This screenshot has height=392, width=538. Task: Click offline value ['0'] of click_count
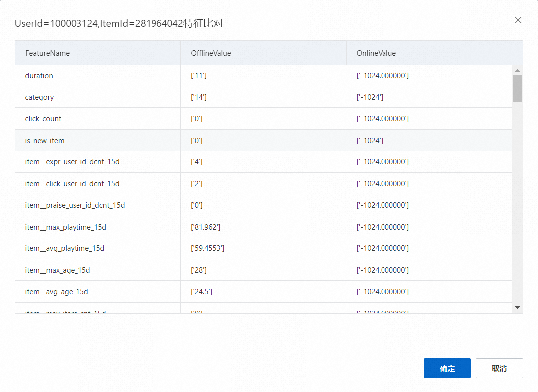click(x=197, y=119)
